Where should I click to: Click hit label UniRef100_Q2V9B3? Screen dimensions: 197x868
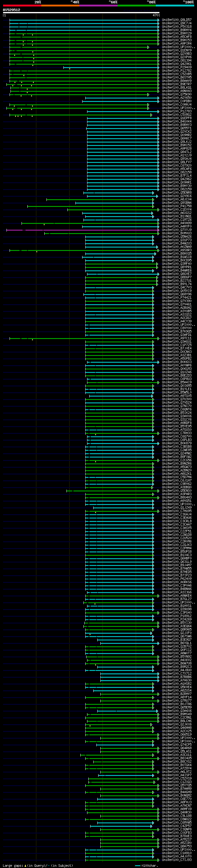tap(177, 54)
